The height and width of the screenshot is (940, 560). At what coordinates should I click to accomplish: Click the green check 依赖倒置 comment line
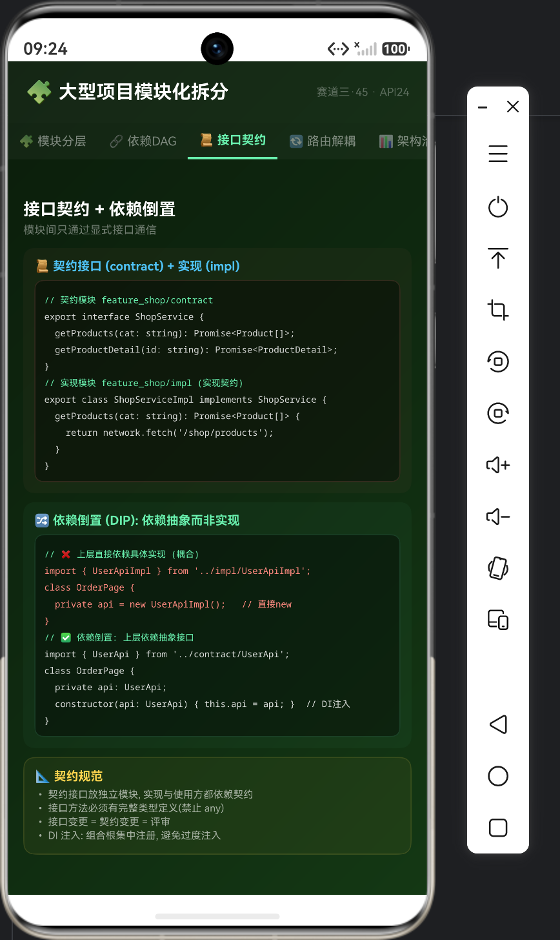(119, 638)
